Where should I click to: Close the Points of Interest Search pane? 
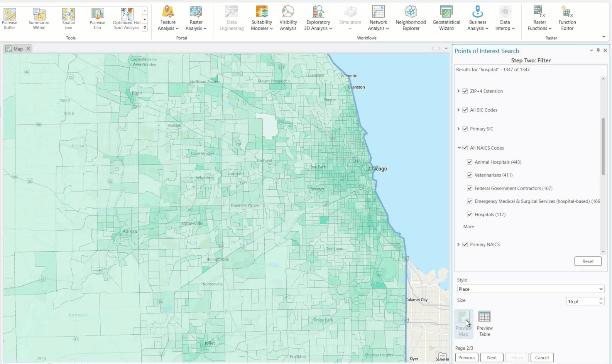(605, 51)
